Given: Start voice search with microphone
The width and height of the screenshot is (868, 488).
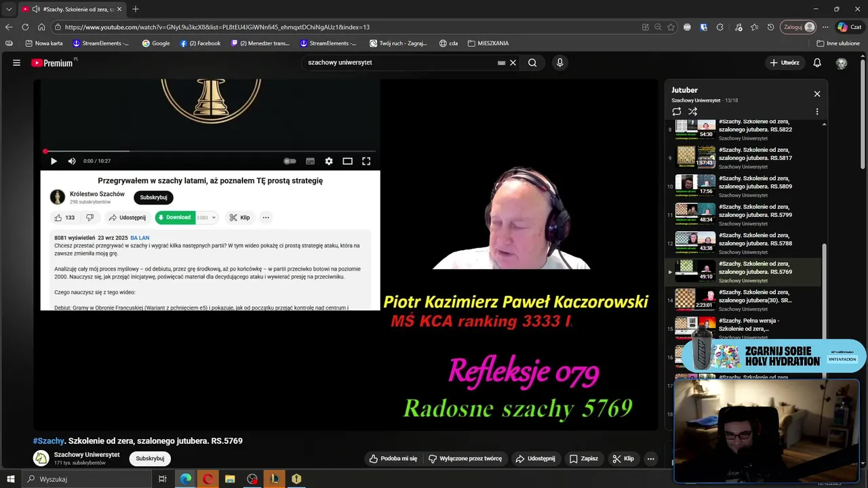Looking at the screenshot, I should (x=559, y=62).
